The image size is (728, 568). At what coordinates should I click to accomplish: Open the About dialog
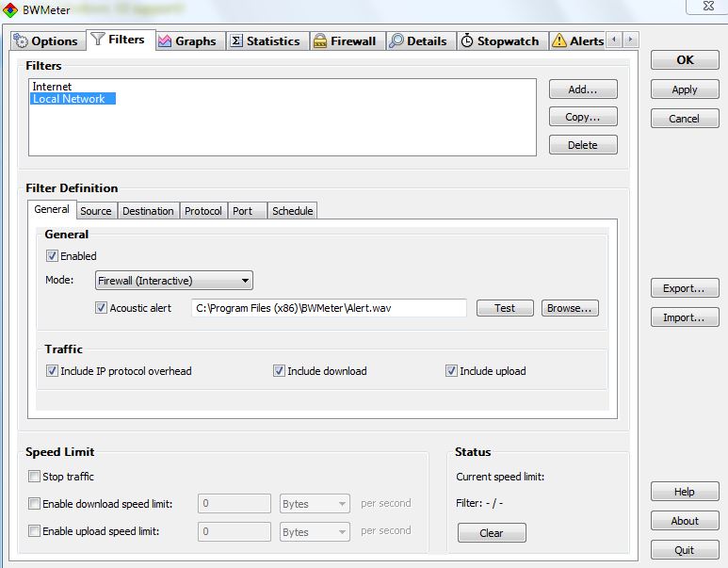click(x=685, y=521)
